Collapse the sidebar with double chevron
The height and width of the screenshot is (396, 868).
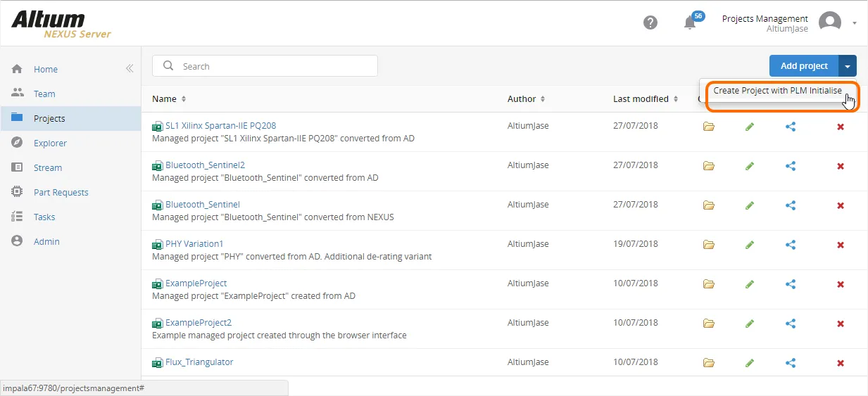tap(130, 69)
